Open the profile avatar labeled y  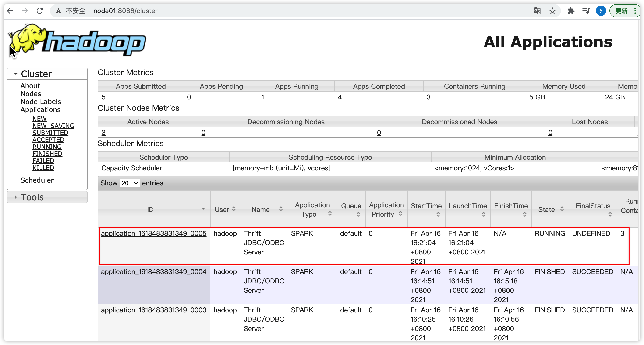(601, 11)
